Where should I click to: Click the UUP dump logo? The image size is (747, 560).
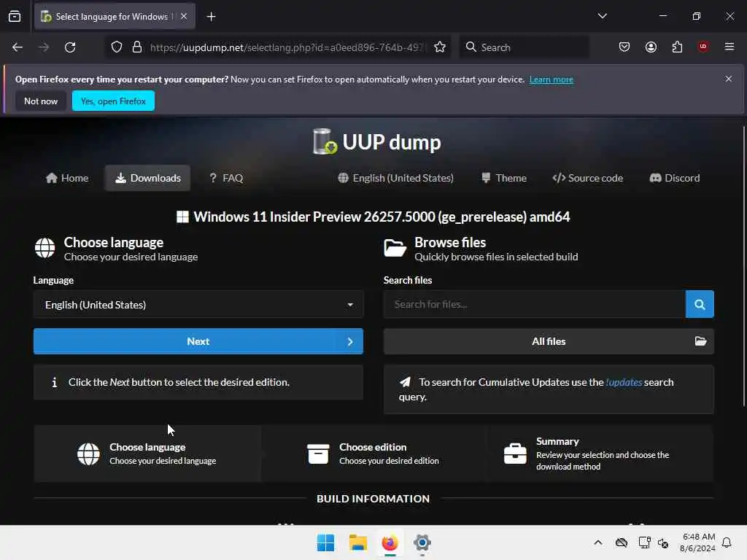(376, 142)
